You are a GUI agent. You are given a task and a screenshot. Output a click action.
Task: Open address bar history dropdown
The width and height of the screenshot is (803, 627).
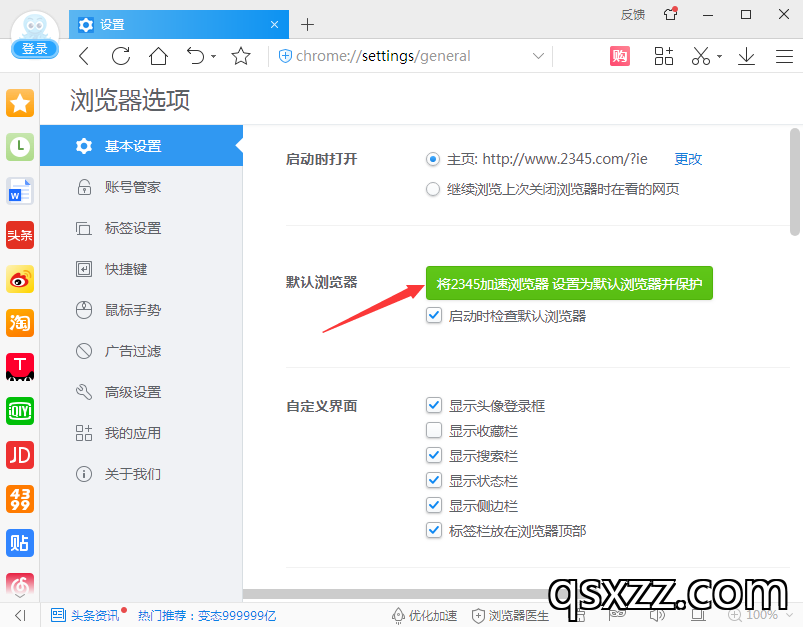(x=538, y=56)
